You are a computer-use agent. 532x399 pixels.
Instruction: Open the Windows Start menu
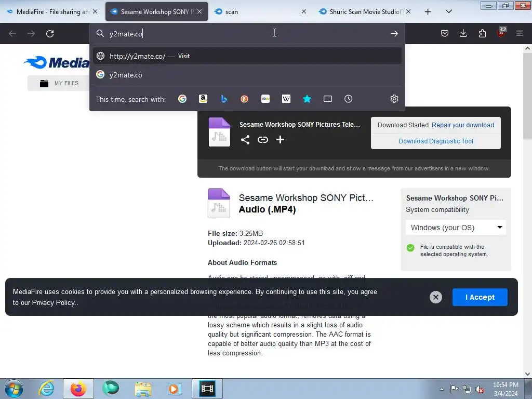14,389
